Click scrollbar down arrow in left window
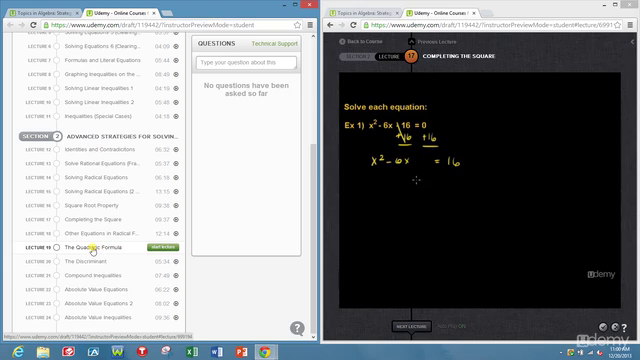The width and height of the screenshot is (640, 360). [x=313, y=337]
